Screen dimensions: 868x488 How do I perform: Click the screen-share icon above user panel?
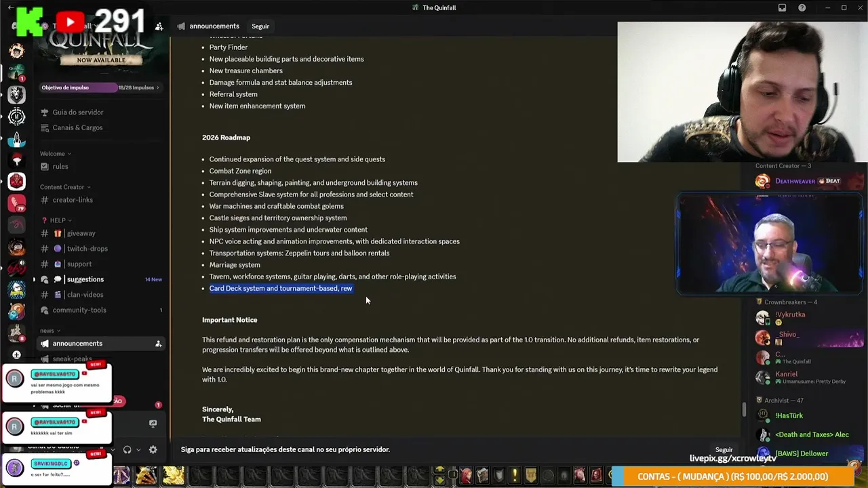click(x=153, y=424)
